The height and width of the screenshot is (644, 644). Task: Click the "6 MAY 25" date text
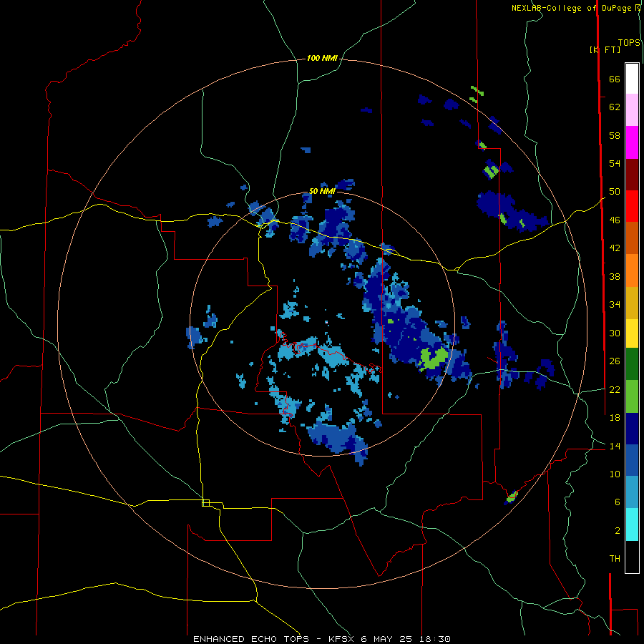(387, 639)
